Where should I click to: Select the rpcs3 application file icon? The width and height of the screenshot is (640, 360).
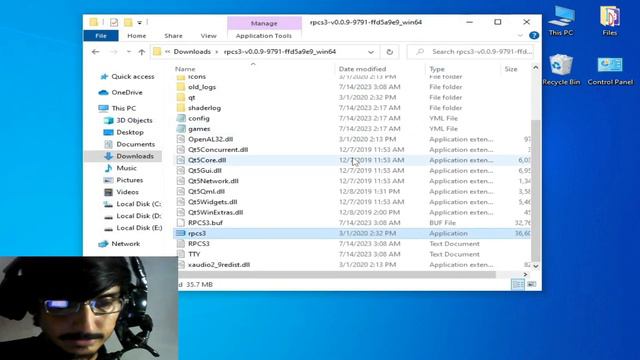point(181,233)
